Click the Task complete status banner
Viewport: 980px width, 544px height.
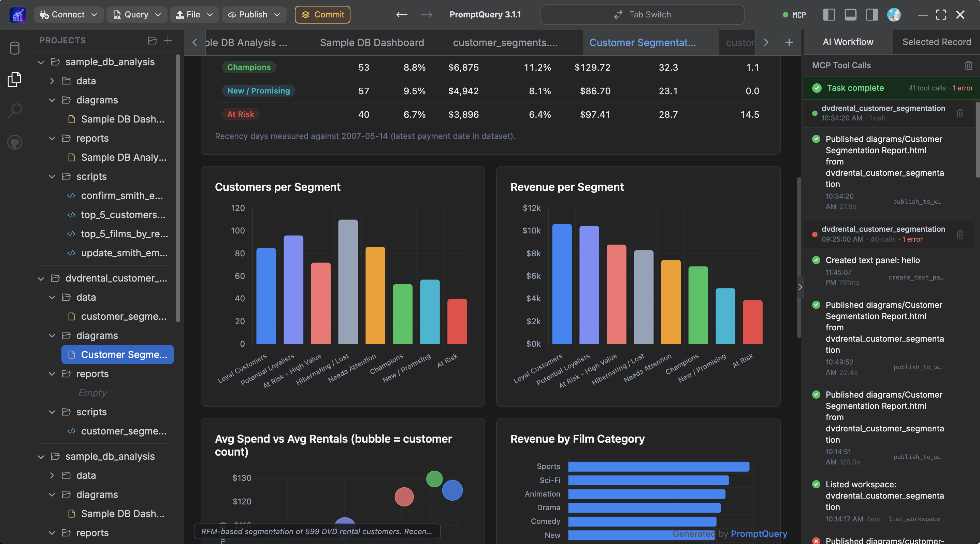[x=892, y=88]
